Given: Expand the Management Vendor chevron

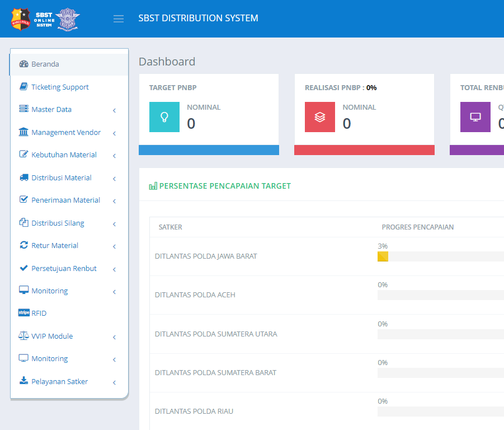Looking at the screenshot, I should [115, 133].
